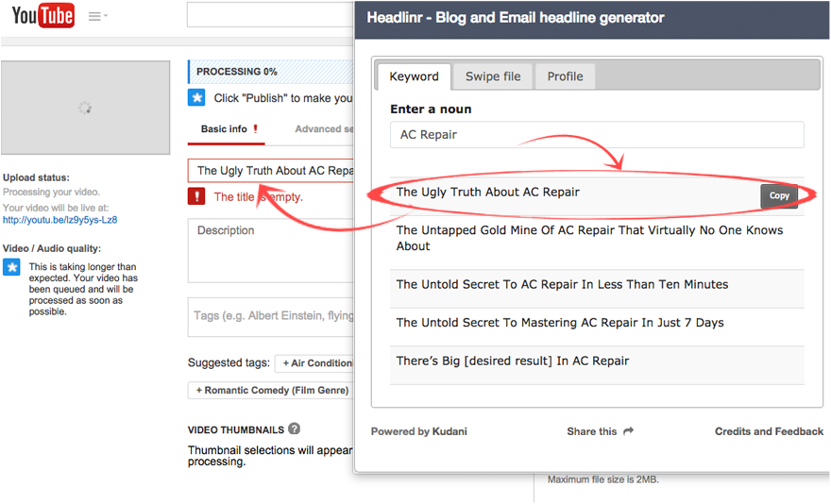Open the youtu.be video link
Screen dimensions: 831x504
59,220
